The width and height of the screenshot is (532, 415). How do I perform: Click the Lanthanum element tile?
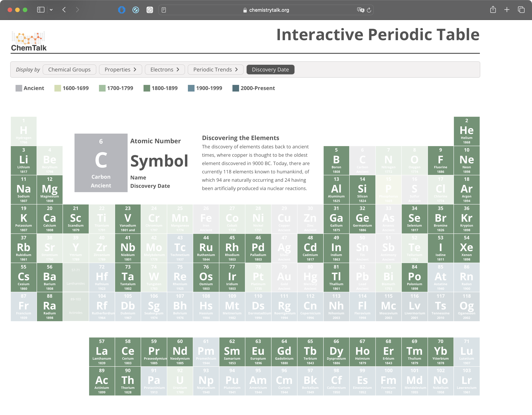click(x=102, y=352)
